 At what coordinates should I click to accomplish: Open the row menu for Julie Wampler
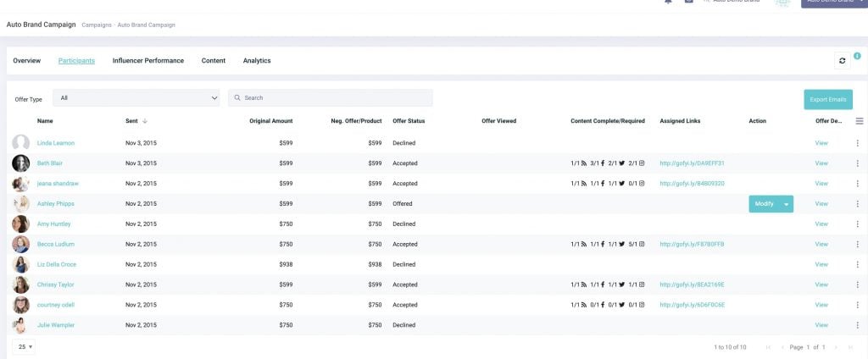(857, 325)
